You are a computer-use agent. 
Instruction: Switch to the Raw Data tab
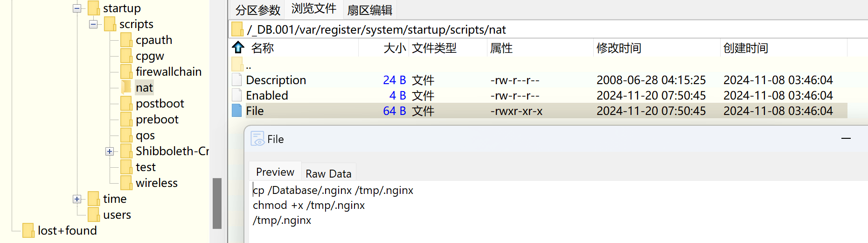pos(328,173)
